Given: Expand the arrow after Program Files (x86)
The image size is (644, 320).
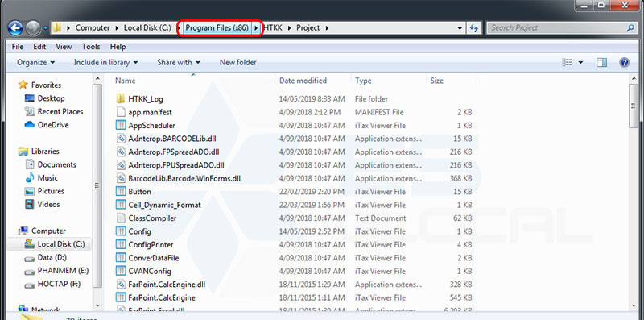Looking at the screenshot, I should [256, 28].
